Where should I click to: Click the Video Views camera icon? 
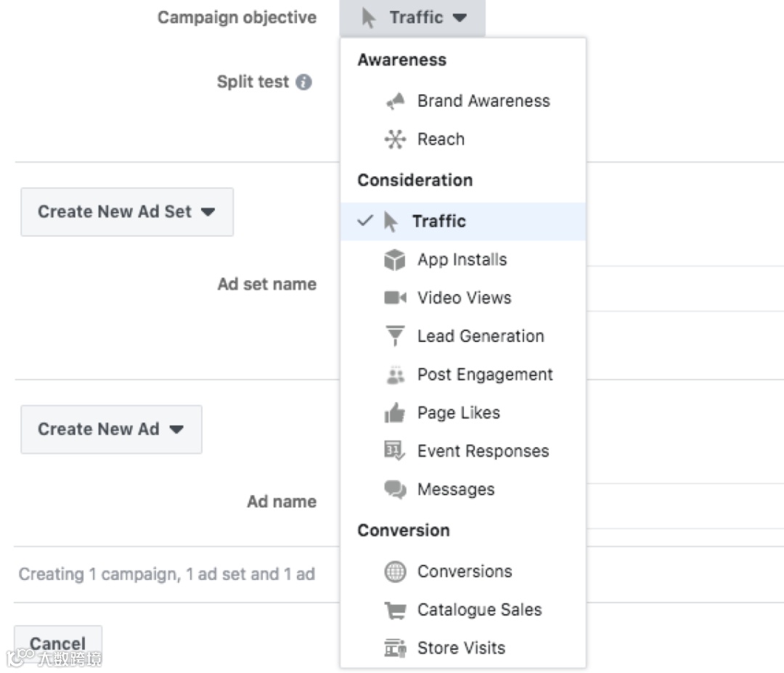point(395,298)
